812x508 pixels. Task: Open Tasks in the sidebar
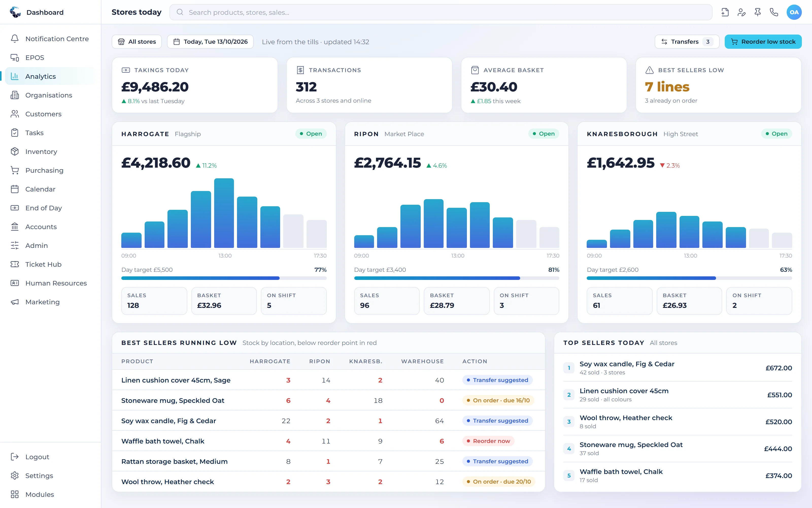pos(50,133)
